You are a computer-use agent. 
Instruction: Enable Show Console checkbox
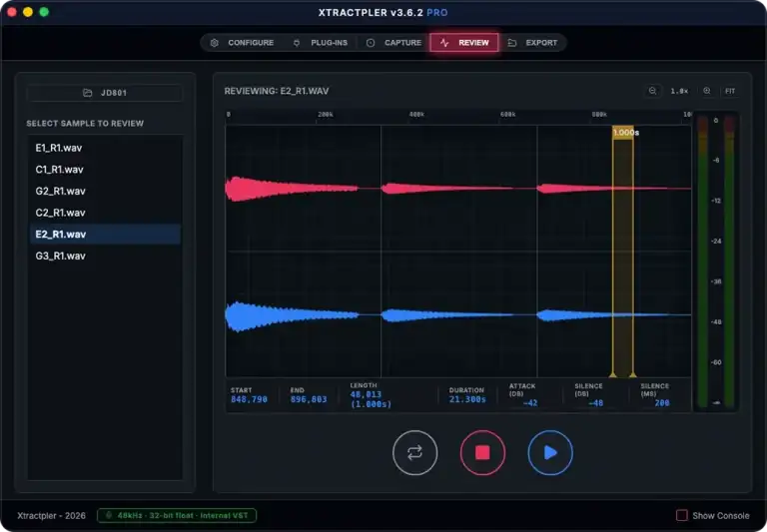681,515
